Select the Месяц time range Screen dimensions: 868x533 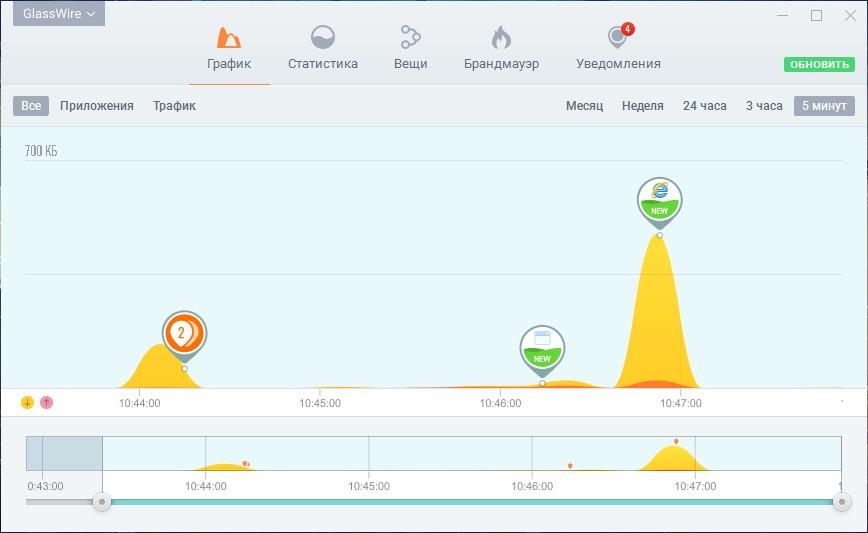pyautogui.click(x=584, y=106)
